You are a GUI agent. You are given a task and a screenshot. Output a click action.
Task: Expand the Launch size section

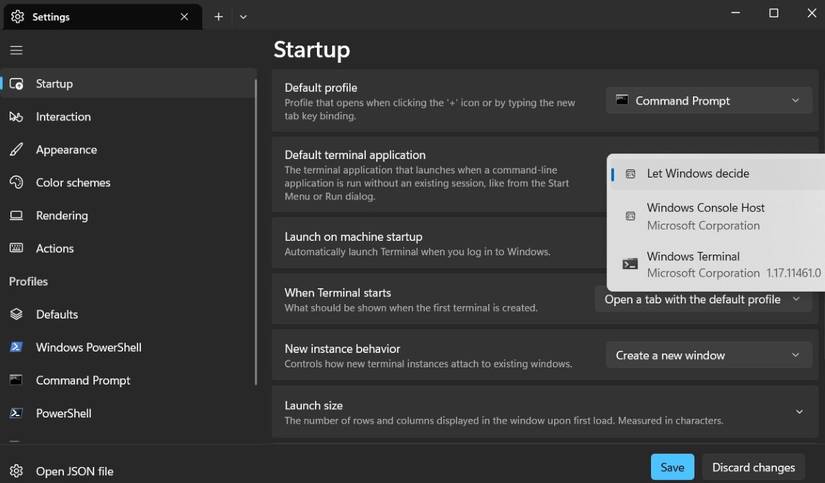coord(798,412)
